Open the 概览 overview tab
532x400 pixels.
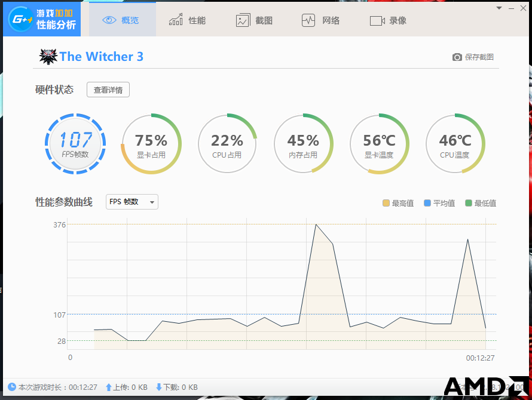coord(123,20)
